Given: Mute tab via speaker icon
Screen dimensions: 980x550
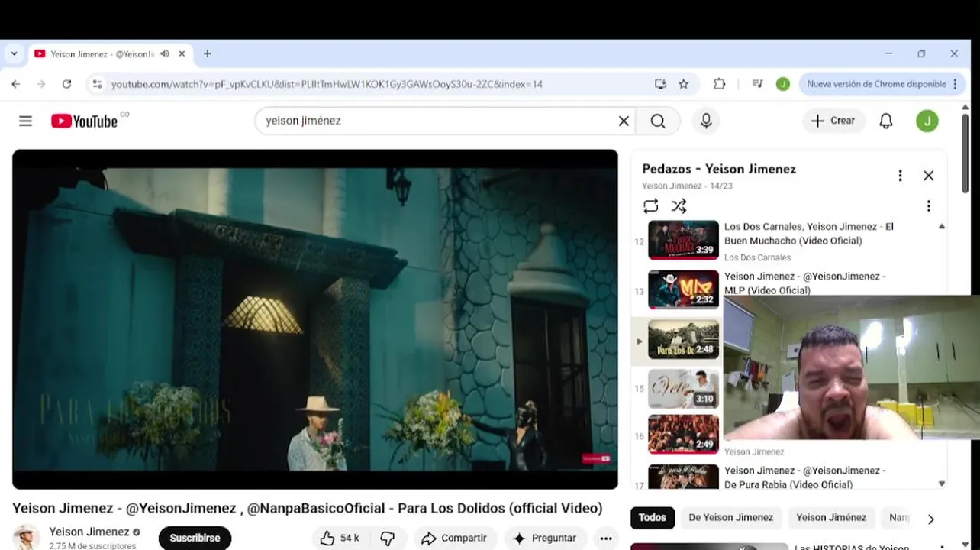Looking at the screenshot, I should [x=165, y=54].
